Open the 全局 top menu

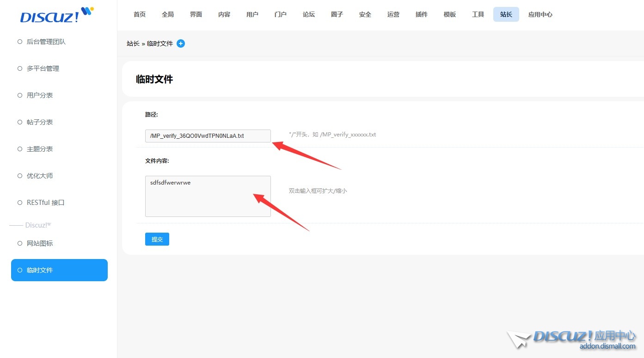(x=168, y=14)
